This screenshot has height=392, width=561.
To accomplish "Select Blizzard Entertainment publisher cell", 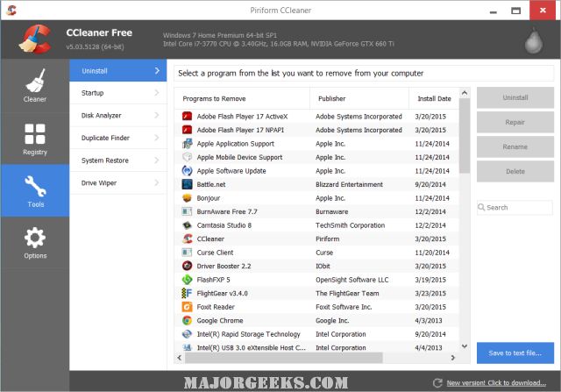I will (349, 184).
